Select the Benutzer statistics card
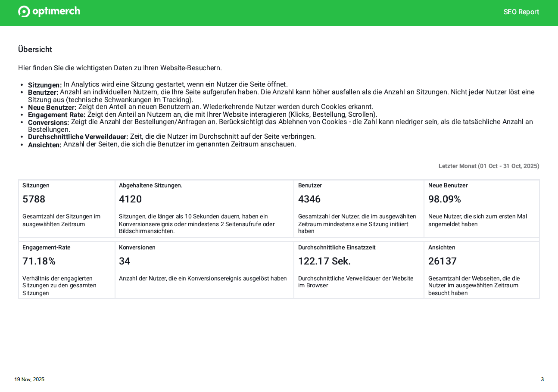 [359, 208]
